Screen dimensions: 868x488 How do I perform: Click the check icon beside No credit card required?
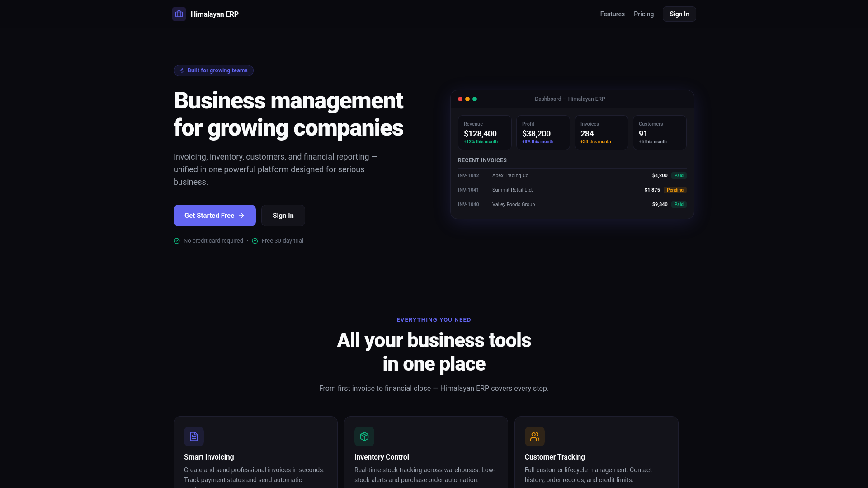(177, 241)
